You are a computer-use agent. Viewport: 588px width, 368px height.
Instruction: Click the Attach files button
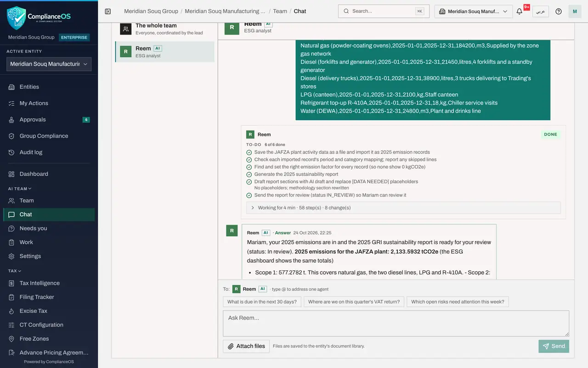(x=246, y=346)
